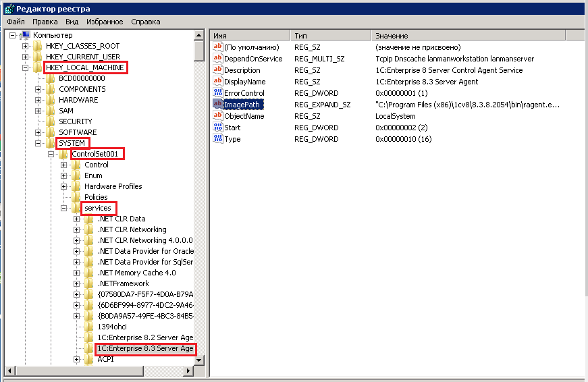Collapse the services tree node
Image resolution: width=588 pixels, height=382 pixels.
coord(64,208)
